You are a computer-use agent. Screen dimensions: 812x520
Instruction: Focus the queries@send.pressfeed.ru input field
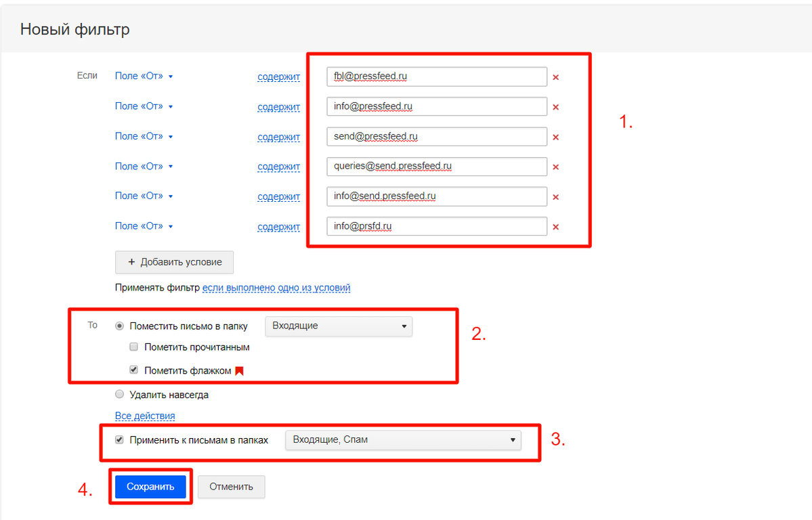tap(437, 167)
